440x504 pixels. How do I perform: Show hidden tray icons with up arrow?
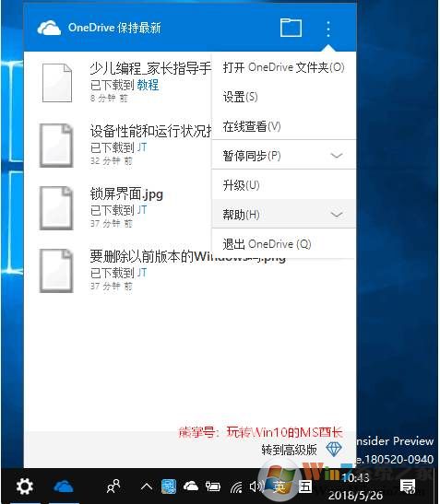coord(147,486)
